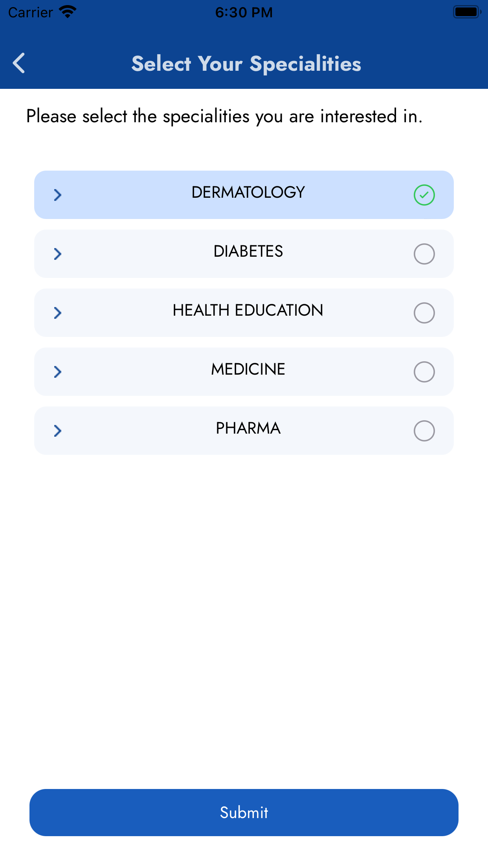Tap the Dermatology label
This screenshot has height=868, width=488.
(248, 192)
